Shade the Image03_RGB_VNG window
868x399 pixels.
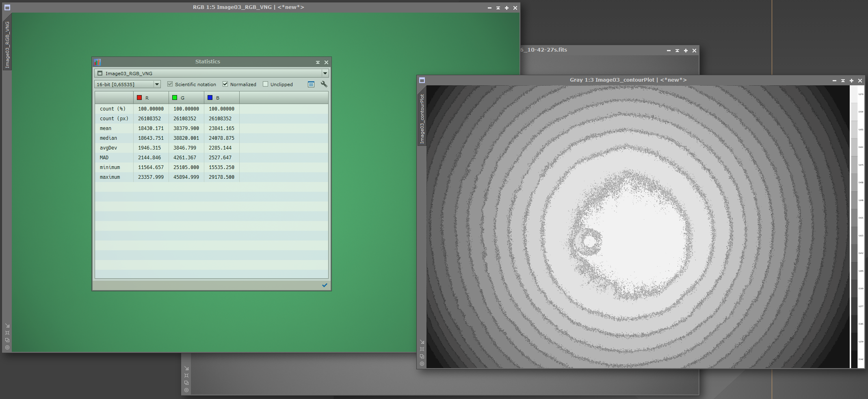(498, 8)
